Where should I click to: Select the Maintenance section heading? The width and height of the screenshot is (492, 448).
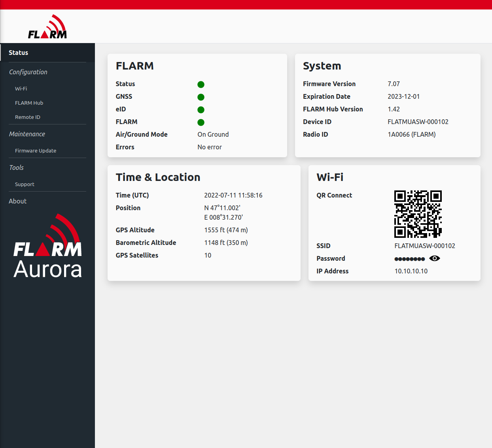pyautogui.click(x=27, y=134)
